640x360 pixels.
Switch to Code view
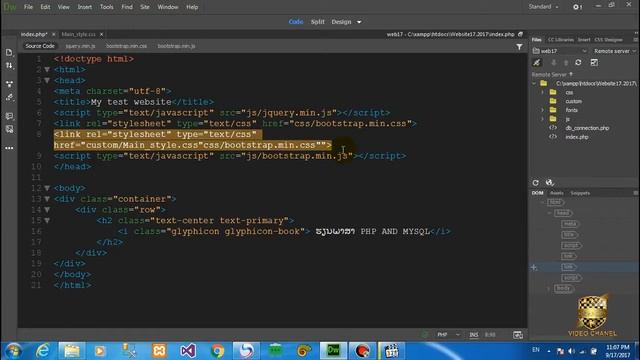296,22
